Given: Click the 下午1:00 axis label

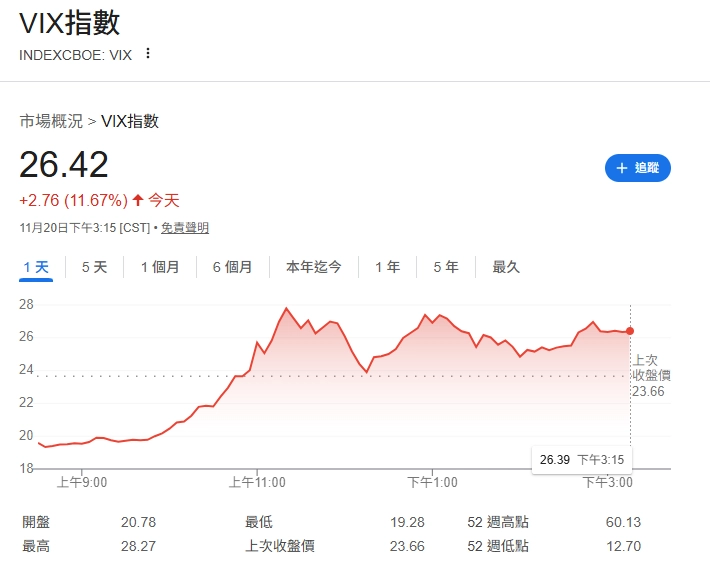Looking at the screenshot, I should [x=432, y=482].
